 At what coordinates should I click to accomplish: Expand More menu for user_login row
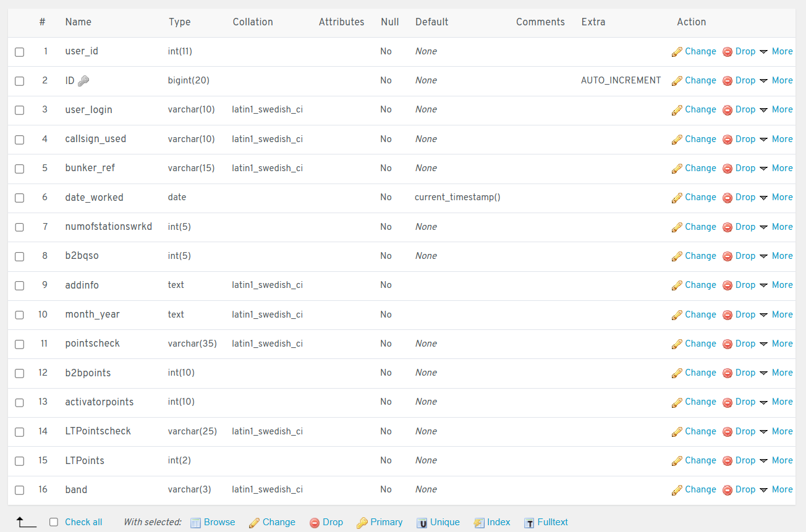[x=776, y=110]
